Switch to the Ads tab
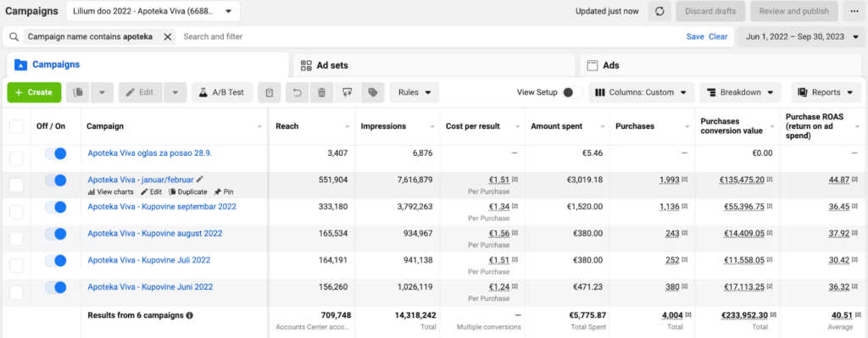The width and height of the screenshot is (868, 338). pos(723,65)
